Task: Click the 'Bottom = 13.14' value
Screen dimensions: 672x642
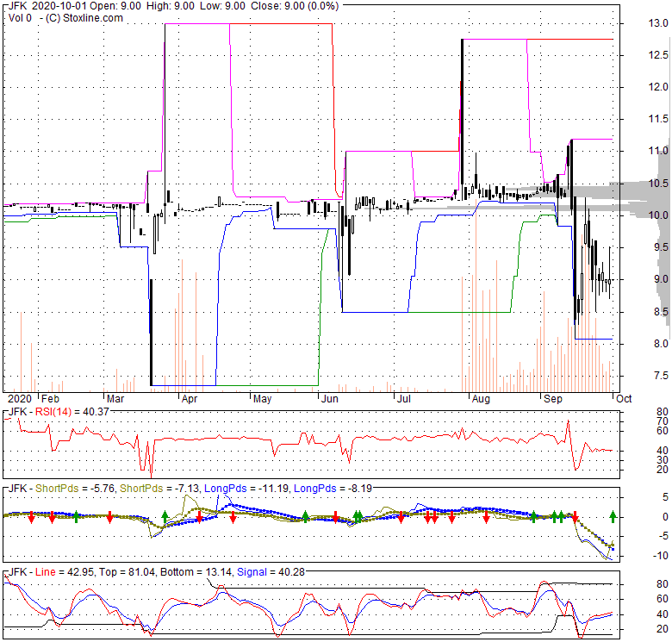Action: point(196,572)
